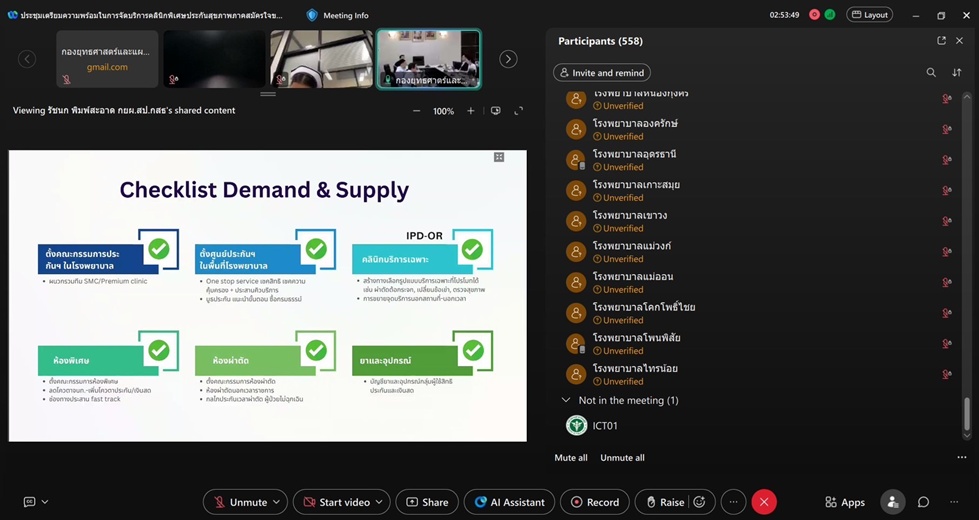Toggle the Participants panel button

(x=893, y=502)
